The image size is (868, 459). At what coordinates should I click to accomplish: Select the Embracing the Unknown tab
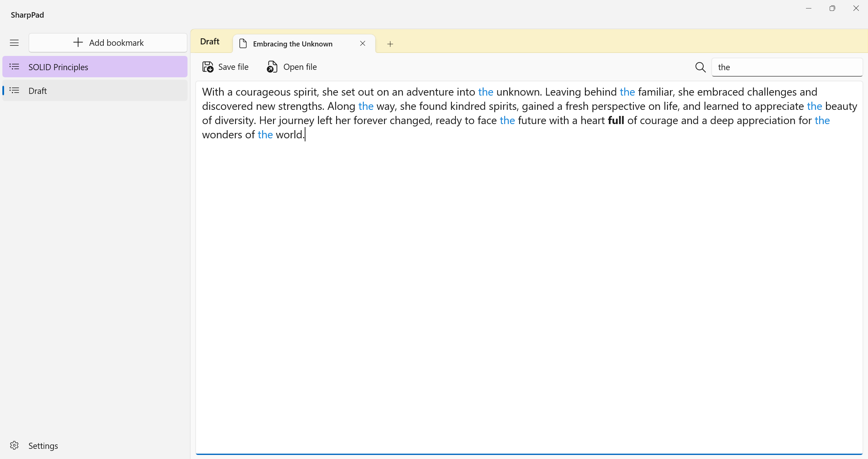(293, 44)
